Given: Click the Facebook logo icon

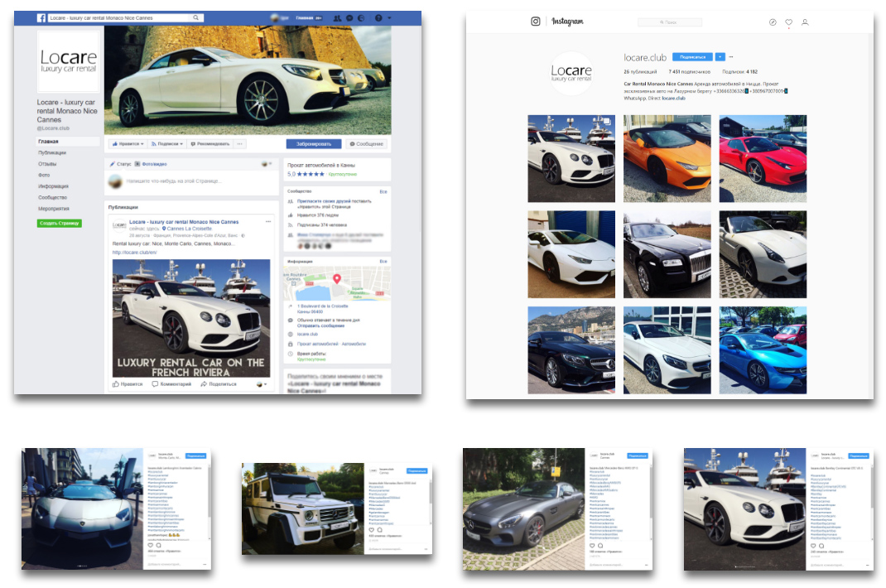Looking at the screenshot, I should (41, 18).
